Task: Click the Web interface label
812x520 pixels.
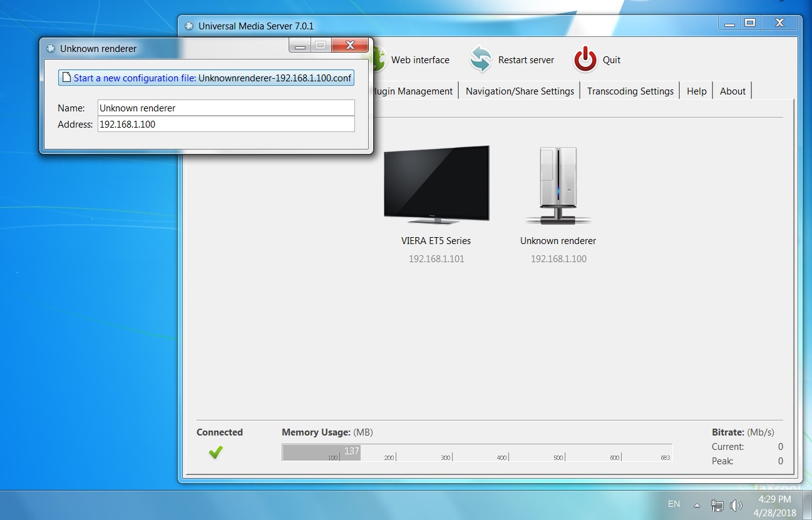Action: pyautogui.click(x=420, y=60)
